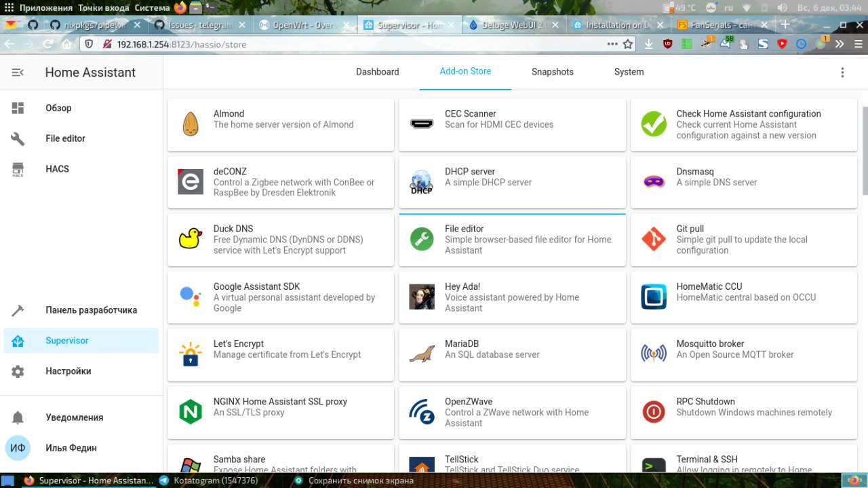Open the Система panel menu
Viewport: 868px width, 488px height.
[x=153, y=7]
